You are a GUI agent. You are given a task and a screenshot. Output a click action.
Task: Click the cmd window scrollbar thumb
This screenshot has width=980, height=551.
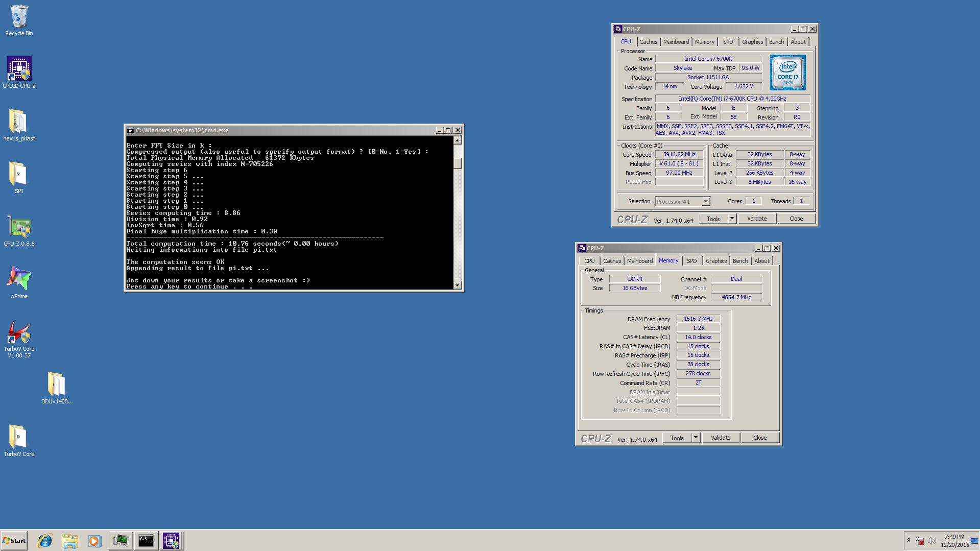(458, 163)
